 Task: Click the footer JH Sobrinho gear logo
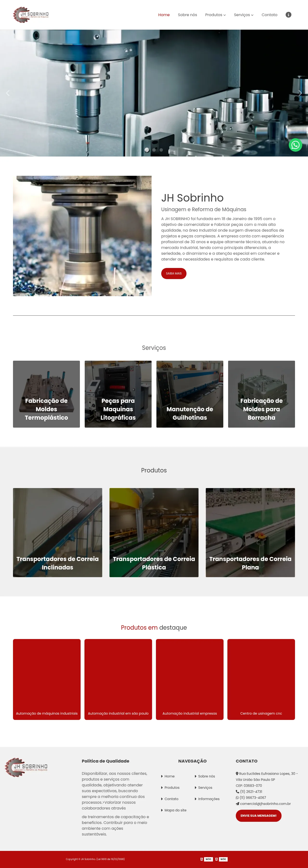click(26, 767)
